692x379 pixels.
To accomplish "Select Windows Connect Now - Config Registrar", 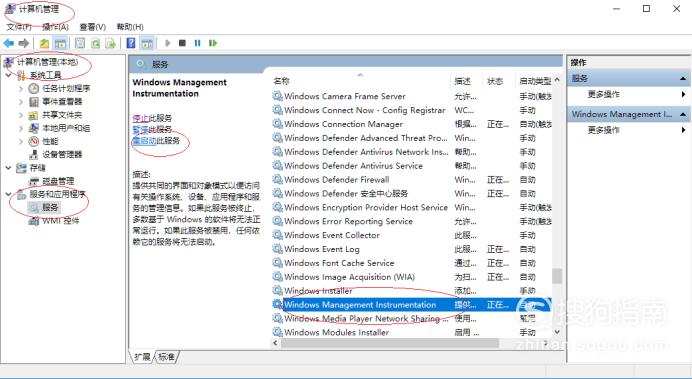I will tap(365, 110).
